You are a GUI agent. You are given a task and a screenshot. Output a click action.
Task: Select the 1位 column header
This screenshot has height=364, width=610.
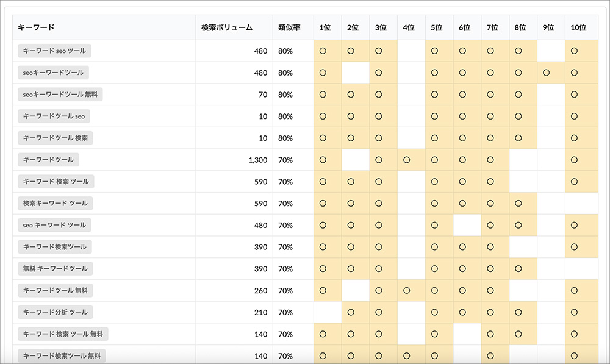point(325,27)
